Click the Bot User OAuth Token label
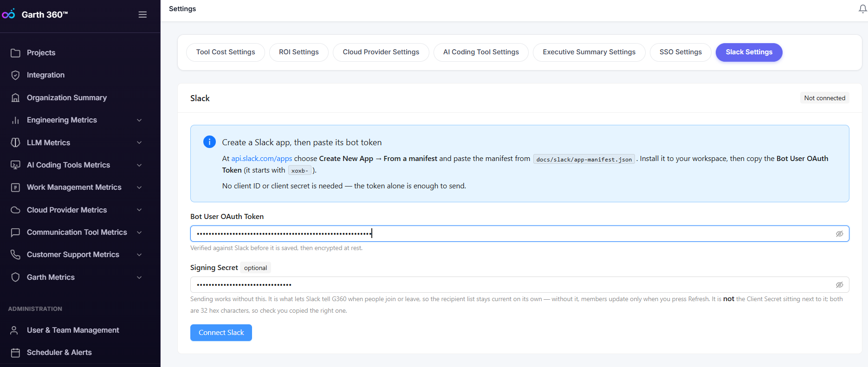This screenshot has width=868, height=367. [x=227, y=217]
